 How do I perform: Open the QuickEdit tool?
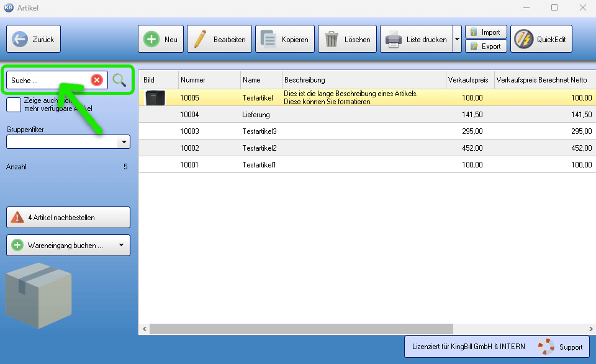pos(541,39)
